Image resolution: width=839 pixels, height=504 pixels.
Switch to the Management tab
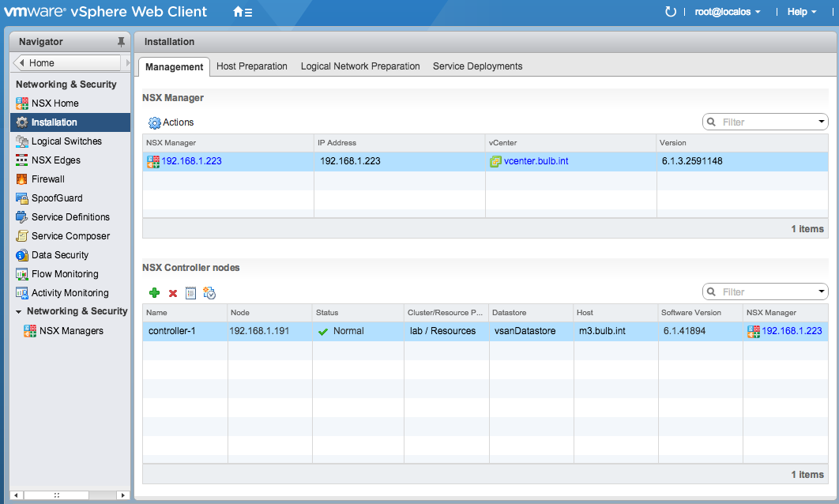174,67
